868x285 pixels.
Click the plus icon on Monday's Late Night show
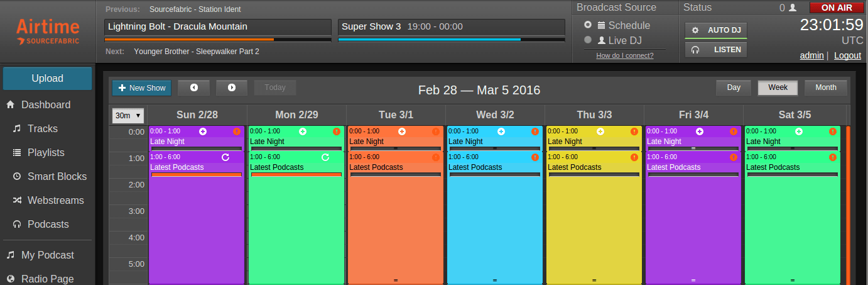tap(303, 131)
